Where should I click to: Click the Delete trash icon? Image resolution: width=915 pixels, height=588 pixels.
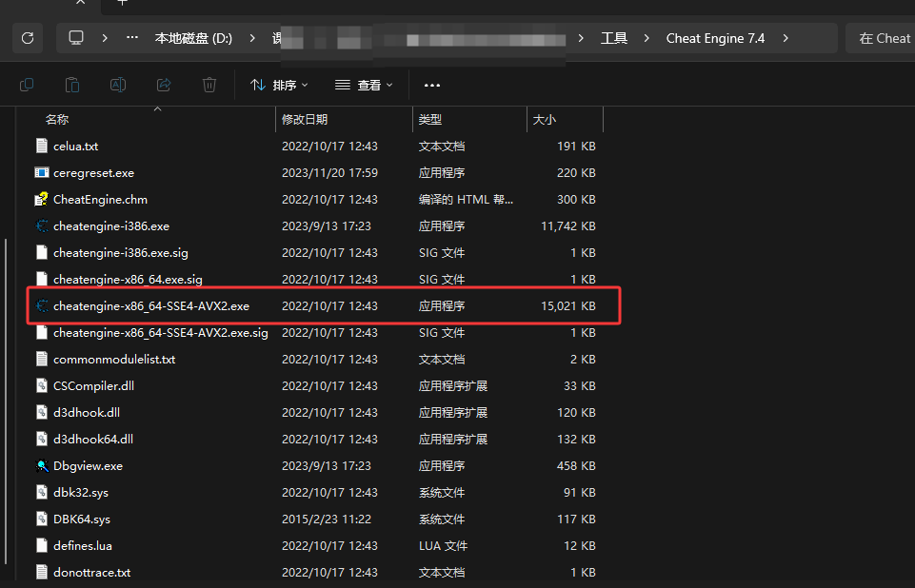click(209, 86)
